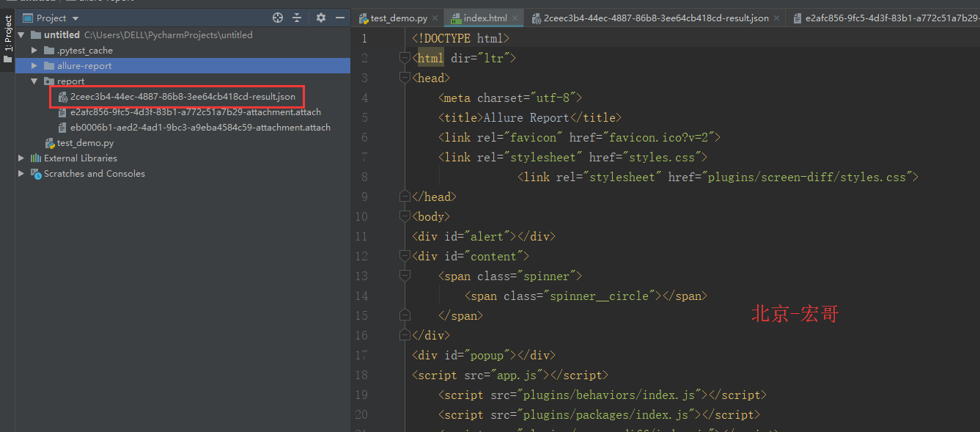Fold the spinner span on line 13

pyautogui.click(x=405, y=276)
